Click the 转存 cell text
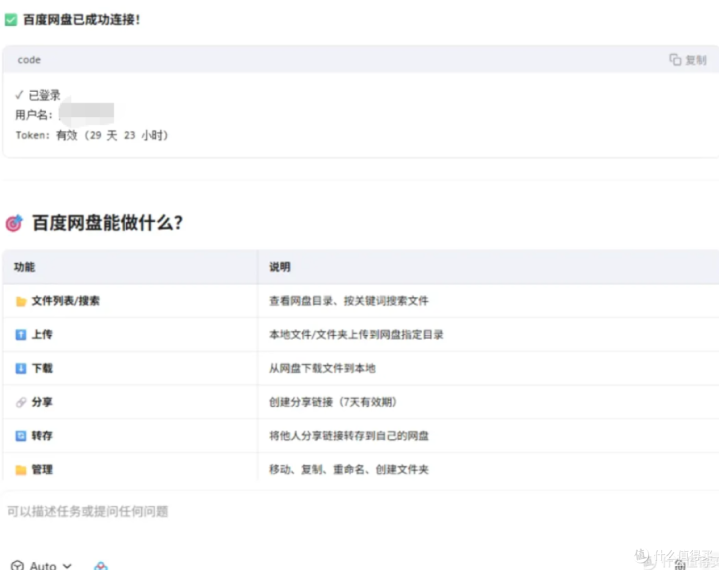 point(42,436)
